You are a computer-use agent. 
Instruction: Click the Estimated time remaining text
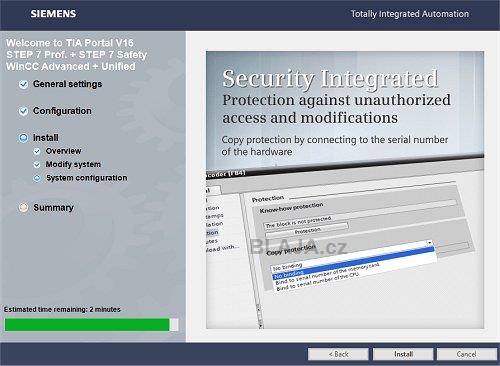[x=62, y=309]
